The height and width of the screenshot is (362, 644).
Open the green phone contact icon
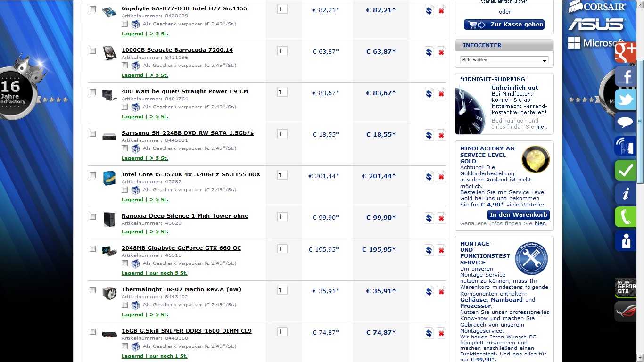click(x=626, y=217)
